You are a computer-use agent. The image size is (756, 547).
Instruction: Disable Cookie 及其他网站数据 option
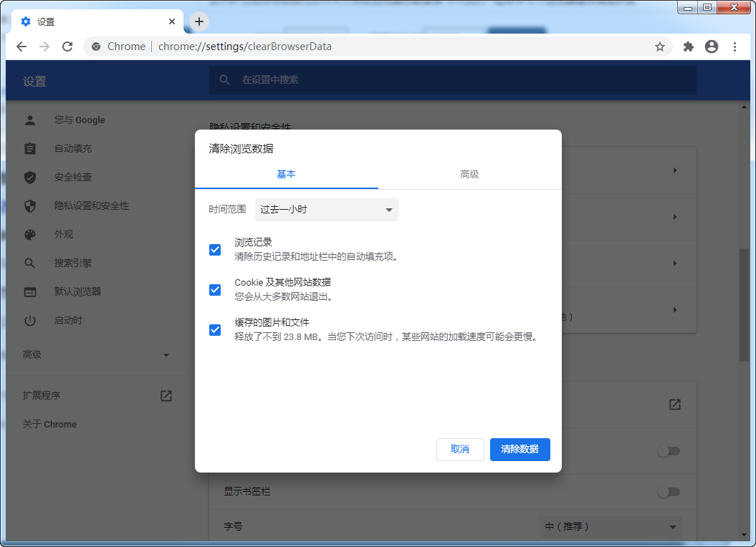coord(215,290)
